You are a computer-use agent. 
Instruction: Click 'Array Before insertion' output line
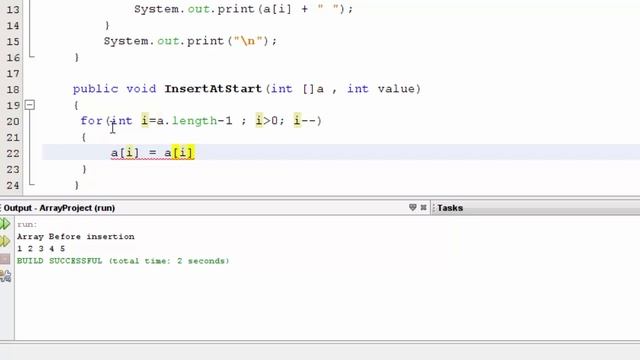click(76, 237)
